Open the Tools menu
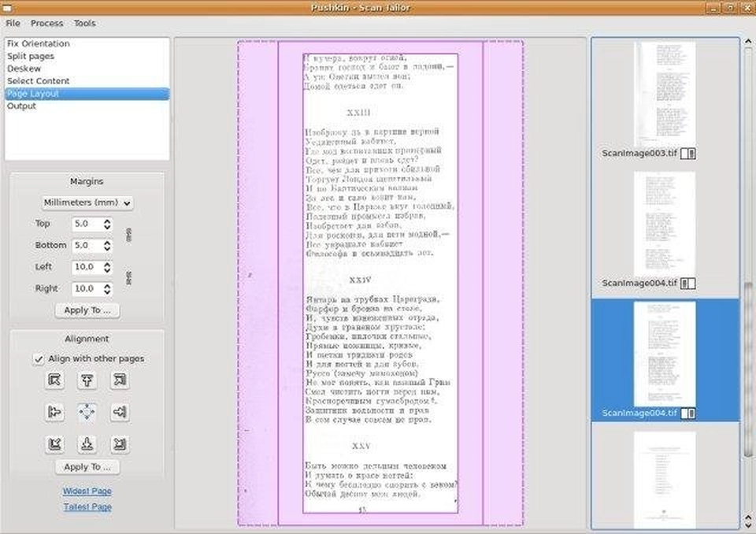 coord(84,23)
